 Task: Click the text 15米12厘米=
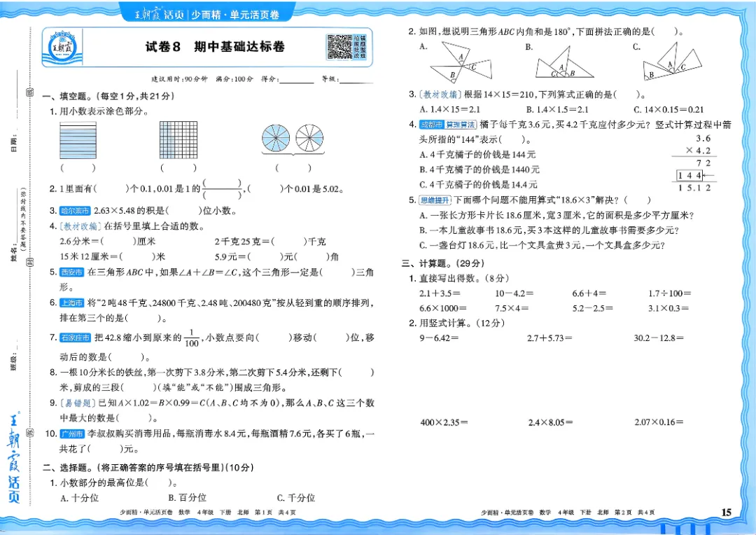(x=89, y=256)
